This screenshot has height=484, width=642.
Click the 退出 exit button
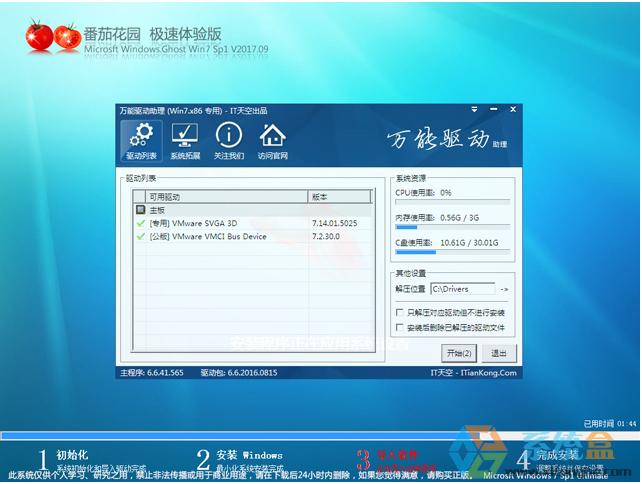[x=498, y=353]
